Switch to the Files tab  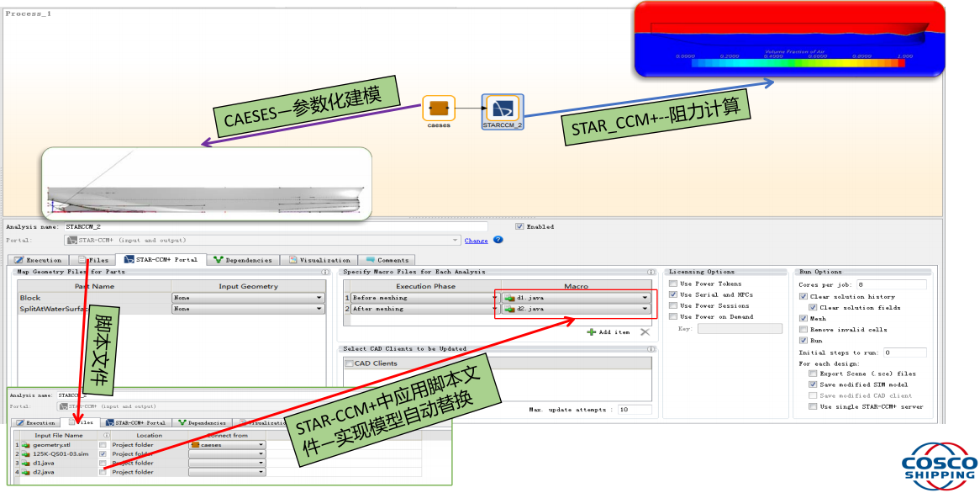[x=92, y=260]
